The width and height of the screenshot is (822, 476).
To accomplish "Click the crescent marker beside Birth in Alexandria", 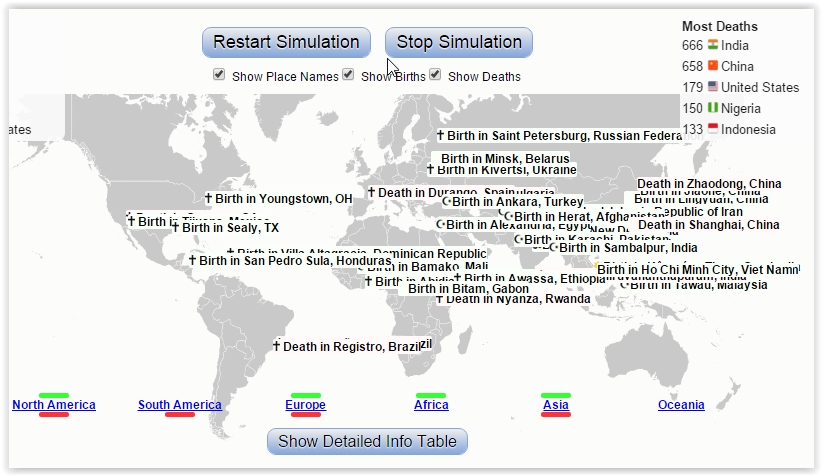I will [x=441, y=224].
